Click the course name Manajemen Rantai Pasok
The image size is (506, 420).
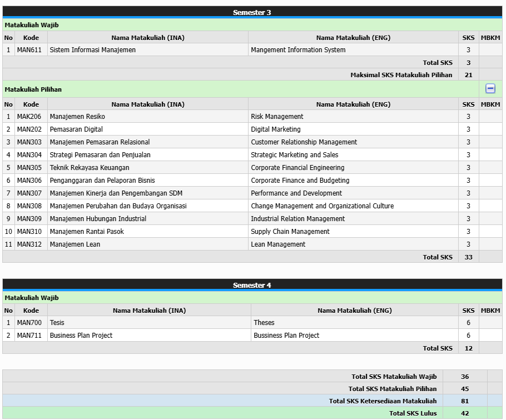[87, 232]
